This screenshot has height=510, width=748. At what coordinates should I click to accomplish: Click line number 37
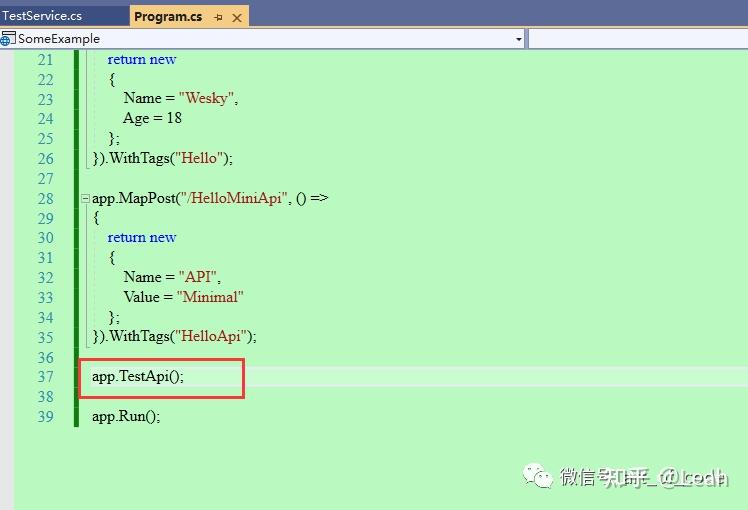45,377
